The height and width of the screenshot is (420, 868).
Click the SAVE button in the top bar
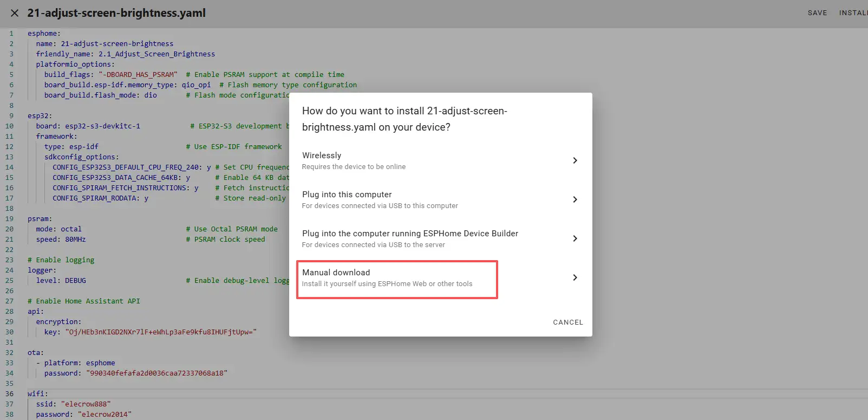pyautogui.click(x=817, y=13)
